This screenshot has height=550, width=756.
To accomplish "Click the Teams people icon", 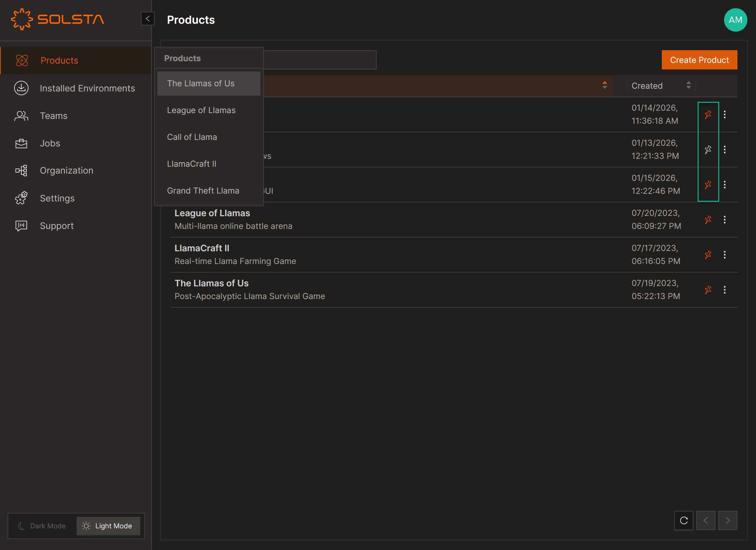I will [x=21, y=116].
